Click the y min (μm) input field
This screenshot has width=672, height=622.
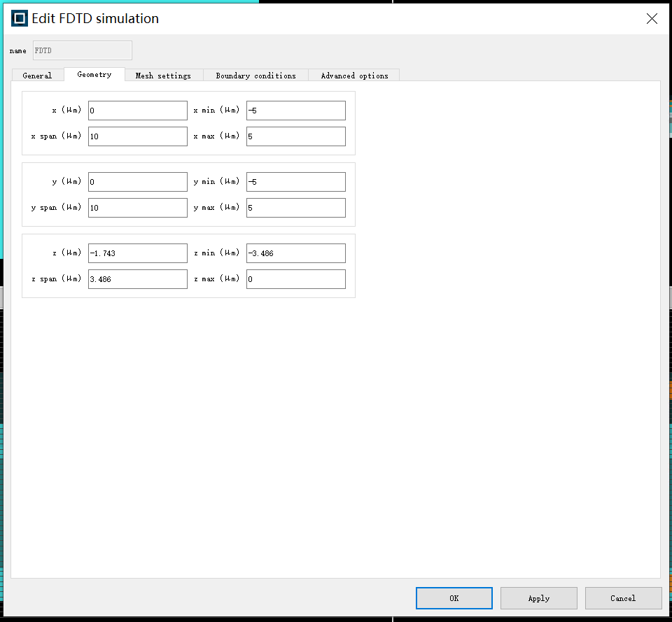(x=295, y=182)
